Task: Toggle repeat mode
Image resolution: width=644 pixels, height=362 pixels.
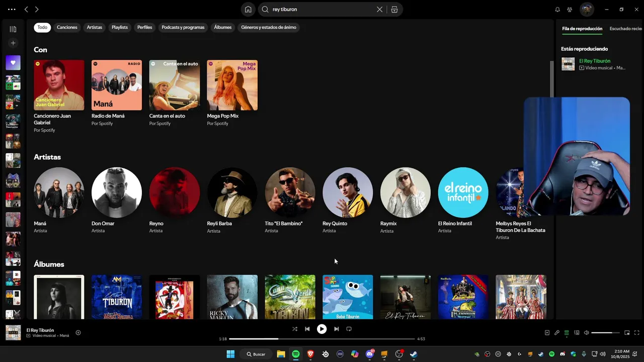Action: click(x=349, y=329)
